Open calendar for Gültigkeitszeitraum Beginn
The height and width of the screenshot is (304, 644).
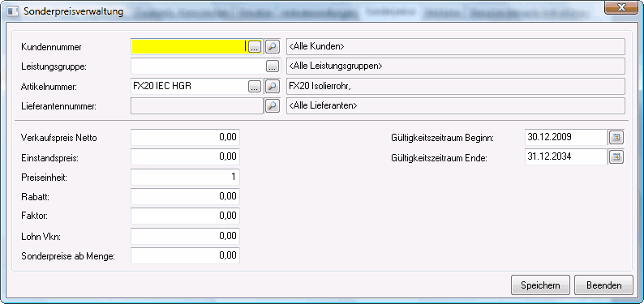click(616, 138)
